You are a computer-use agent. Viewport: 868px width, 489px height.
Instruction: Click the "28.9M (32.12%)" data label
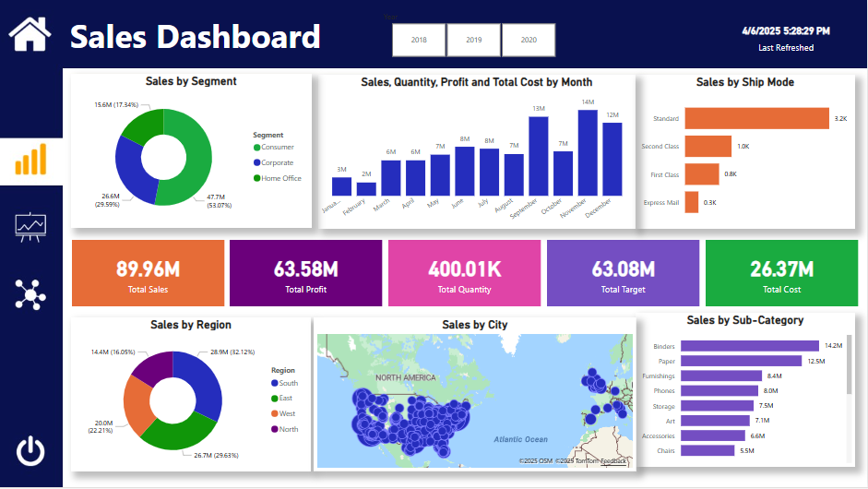point(232,352)
